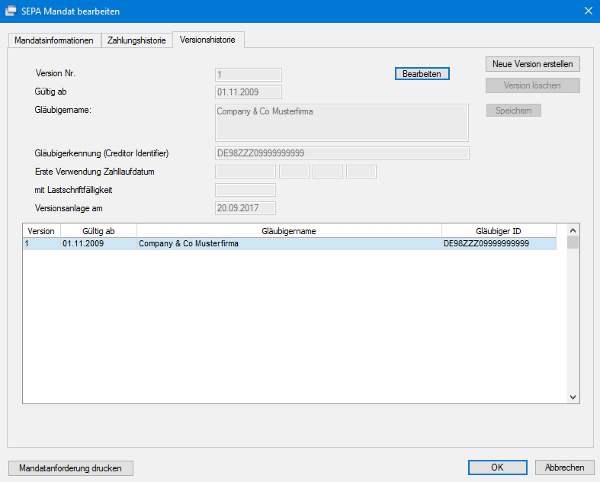Sort by the Gültig ab column header

(98, 231)
